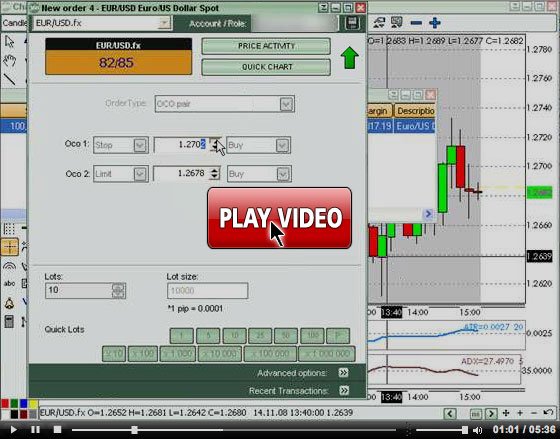Click the Oco 1 price stepper arrows
Screen dimensions: 560x439
tap(214, 145)
